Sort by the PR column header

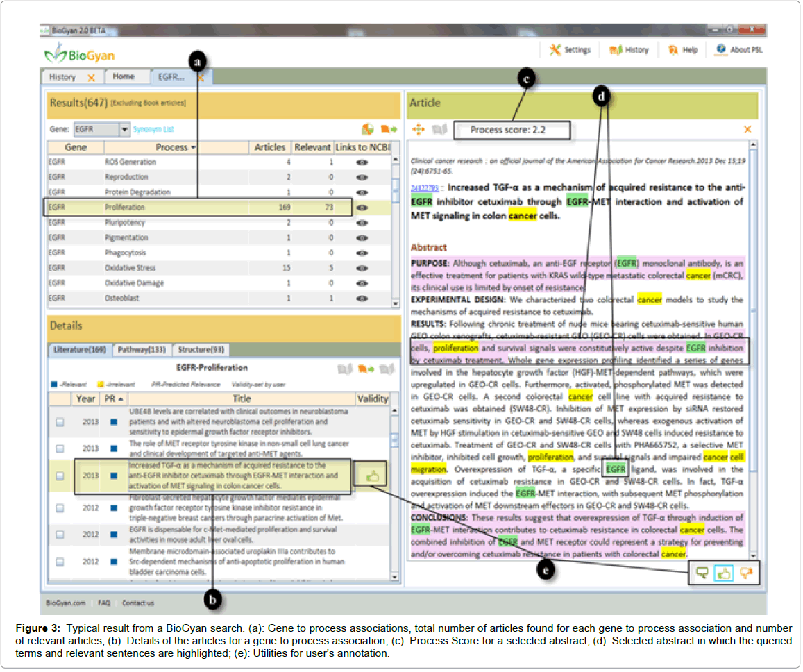[114, 399]
